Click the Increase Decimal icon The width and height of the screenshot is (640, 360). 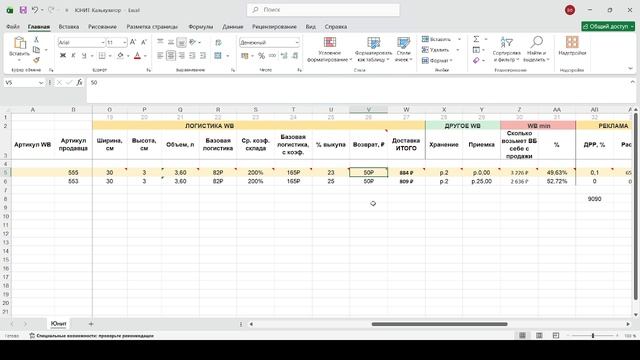[x=284, y=56]
